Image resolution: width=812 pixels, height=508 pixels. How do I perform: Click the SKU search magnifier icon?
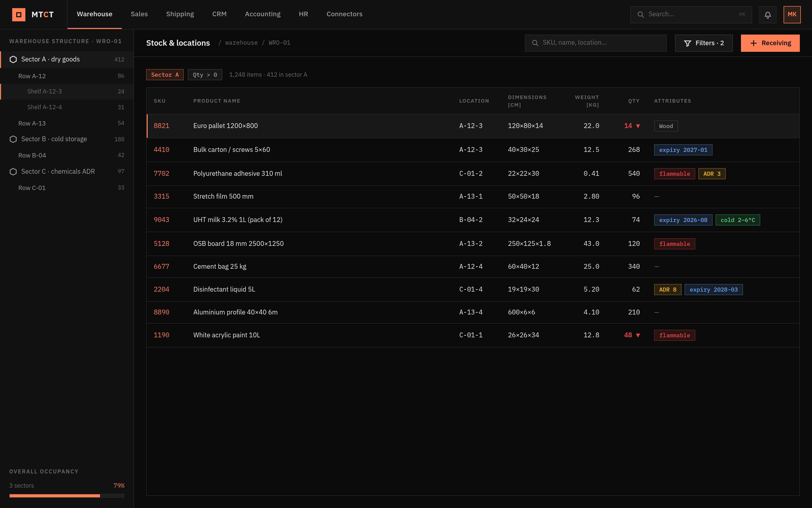pos(535,43)
